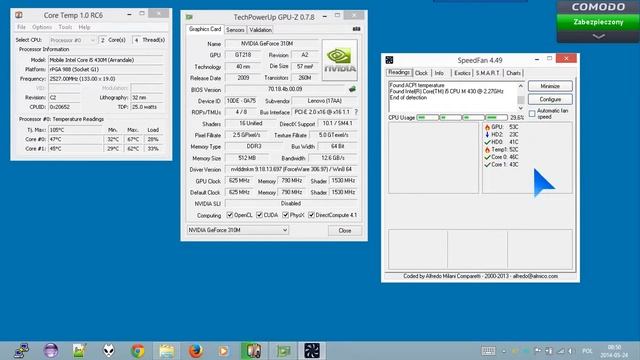This screenshot has height=360, width=640.
Task: Click the NVIDIA logo in GPU-Z
Action: coord(340,60)
